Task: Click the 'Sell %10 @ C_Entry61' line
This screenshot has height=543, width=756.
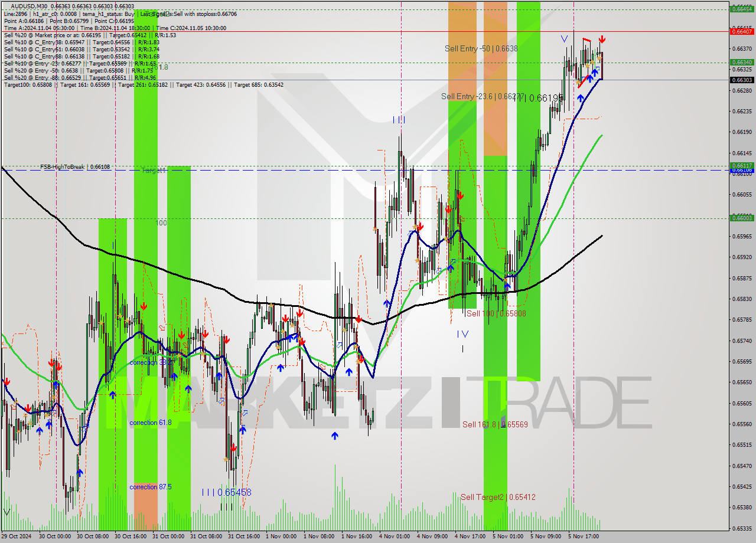Action: [82, 49]
